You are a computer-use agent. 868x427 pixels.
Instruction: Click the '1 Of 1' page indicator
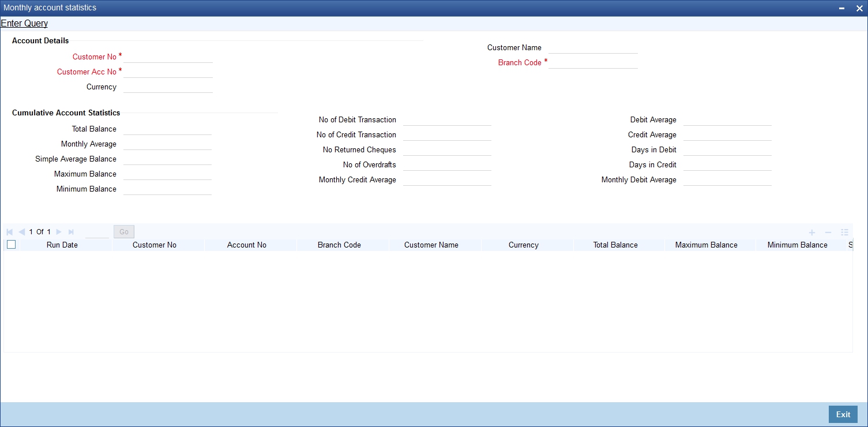[40, 232]
